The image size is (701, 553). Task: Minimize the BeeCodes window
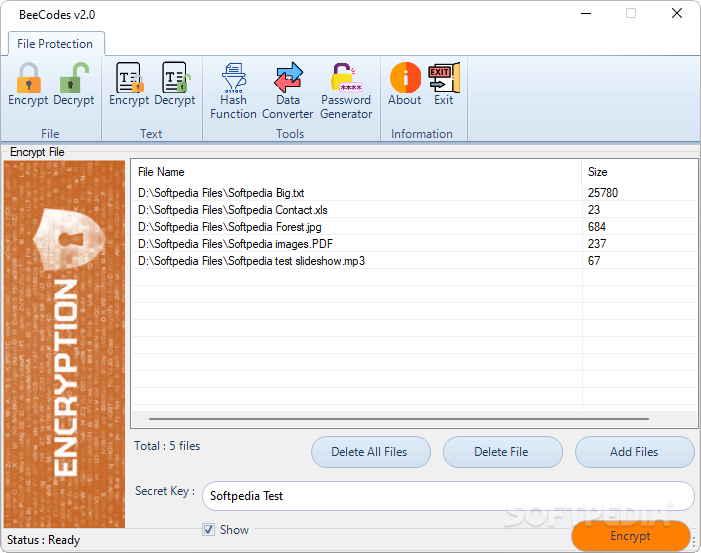586,13
